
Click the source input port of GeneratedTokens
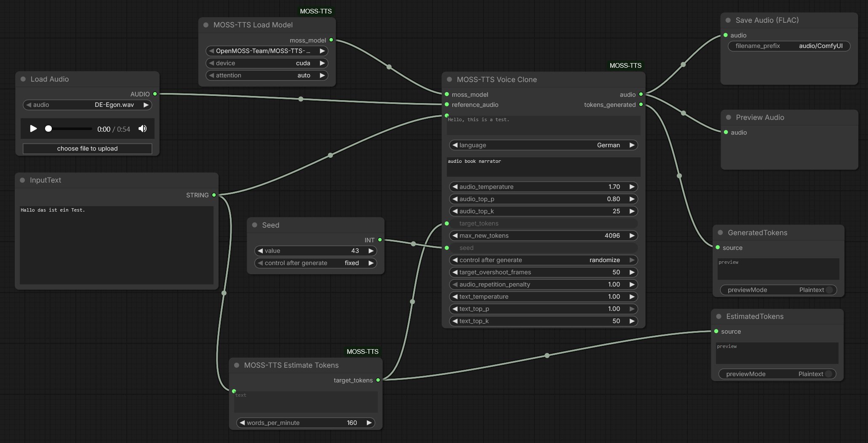[718, 247]
